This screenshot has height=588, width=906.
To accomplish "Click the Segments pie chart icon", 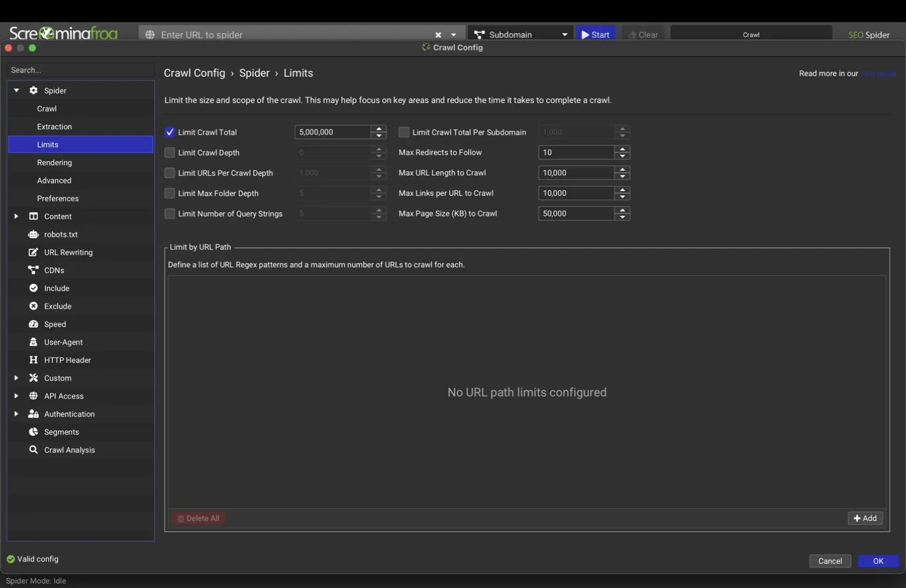I will 33,432.
